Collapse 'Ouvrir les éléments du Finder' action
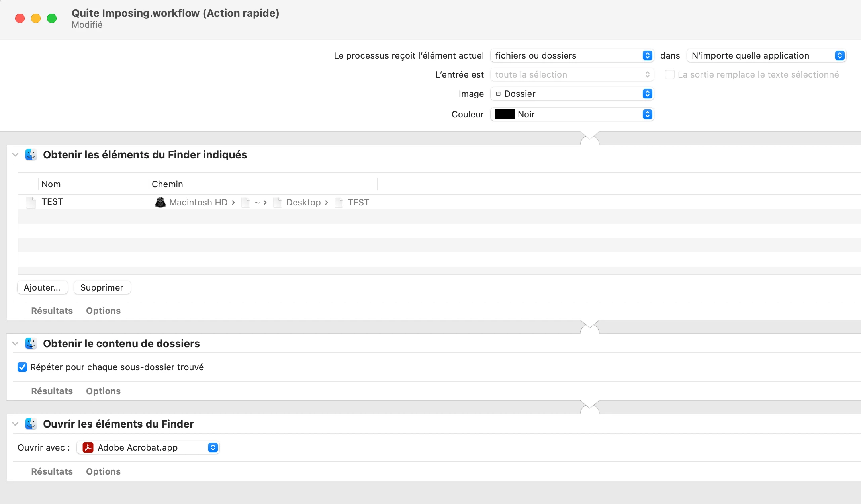Image resolution: width=861 pixels, height=504 pixels. pos(16,424)
